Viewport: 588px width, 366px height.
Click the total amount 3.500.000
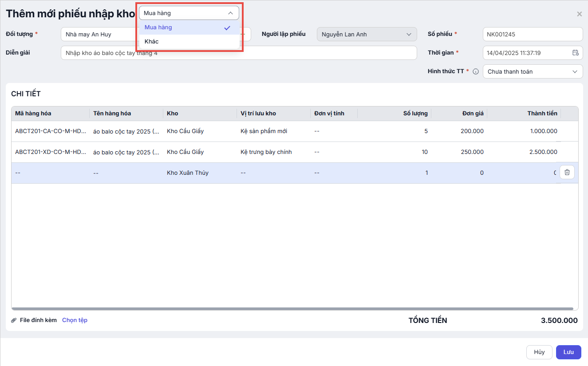pyautogui.click(x=559, y=320)
